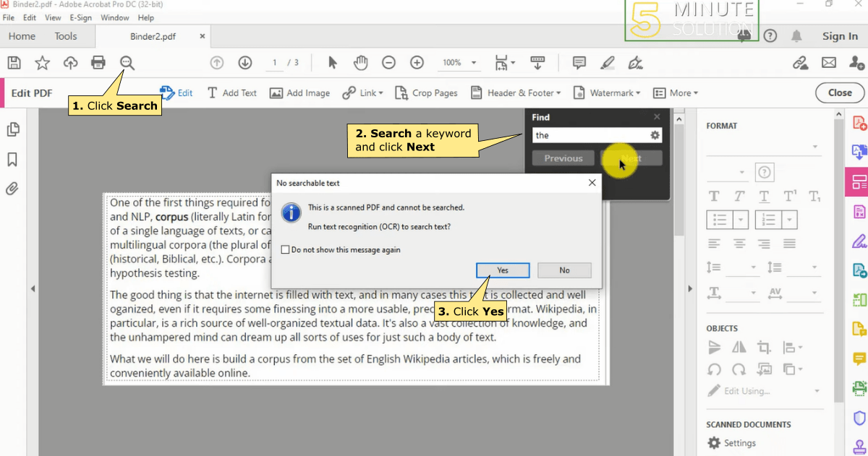Click the Crop image icon under Objects
868x456 pixels.
point(764,348)
